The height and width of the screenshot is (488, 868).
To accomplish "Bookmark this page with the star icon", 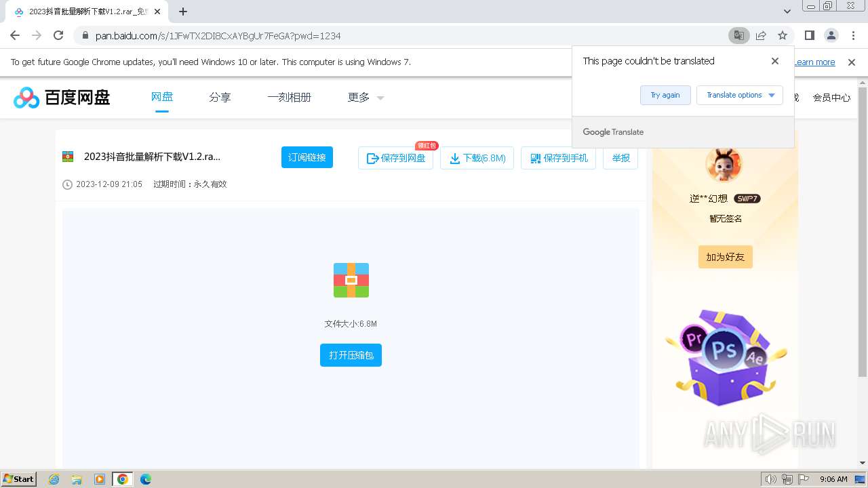I will tap(783, 35).
